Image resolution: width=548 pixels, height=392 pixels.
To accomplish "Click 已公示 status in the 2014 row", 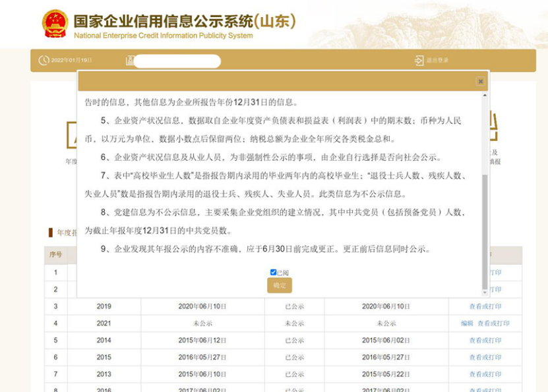I will pos(294,341).
